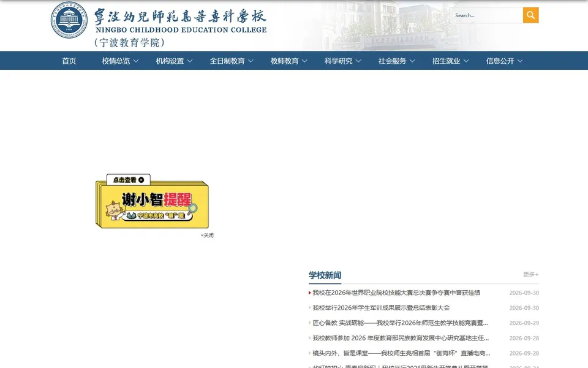Open the 全日制教育 menu
Image resolution: width=588 pixels, height=368 pixels.
227,61
